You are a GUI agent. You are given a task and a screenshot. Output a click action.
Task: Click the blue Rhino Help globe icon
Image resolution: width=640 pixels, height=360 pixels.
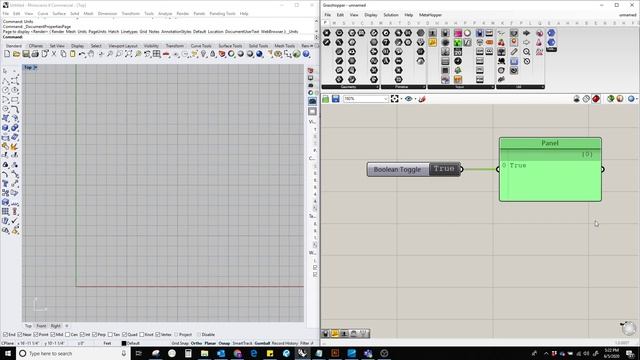tap(306, 54)
